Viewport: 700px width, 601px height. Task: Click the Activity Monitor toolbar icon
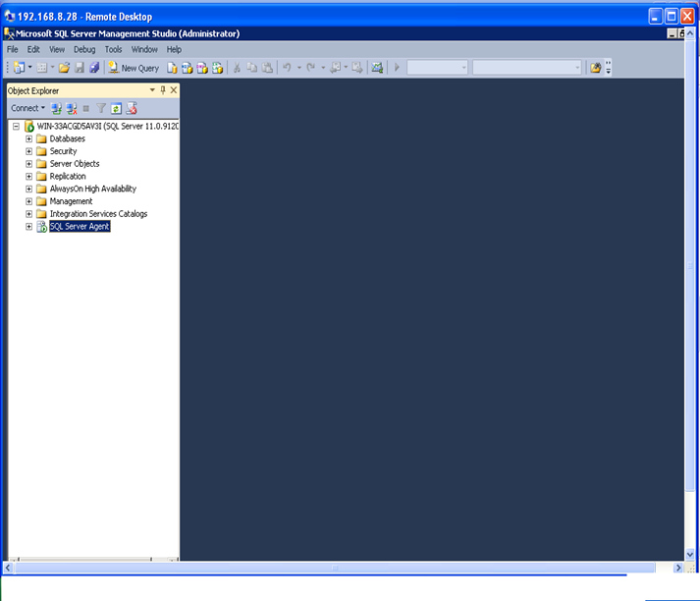[x=377, y=68]
